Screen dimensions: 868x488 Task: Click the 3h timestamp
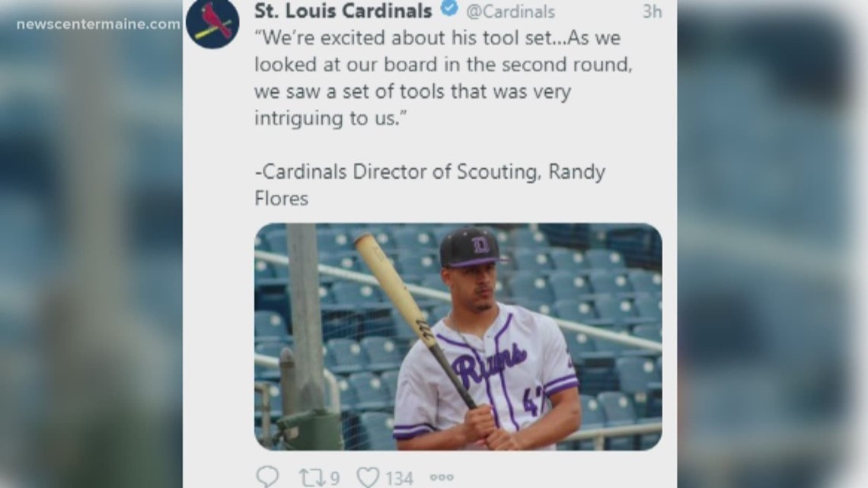(x=651, y=11)
